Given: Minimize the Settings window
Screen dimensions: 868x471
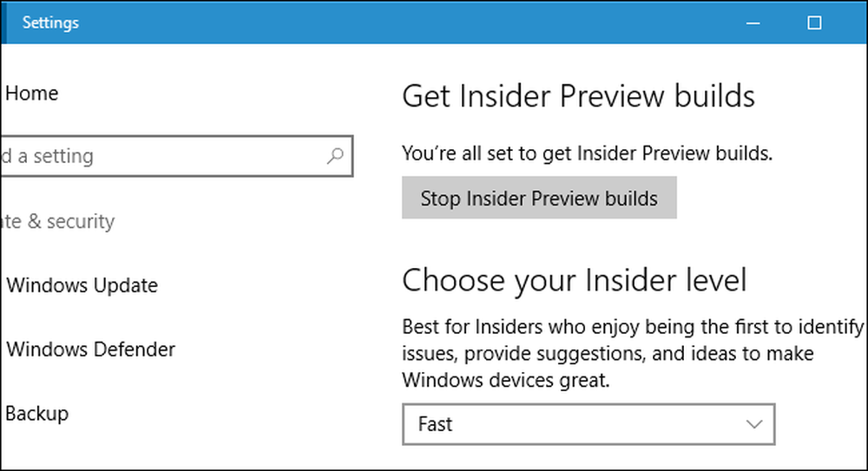Looking at the screenshot, I should [753, 23].
